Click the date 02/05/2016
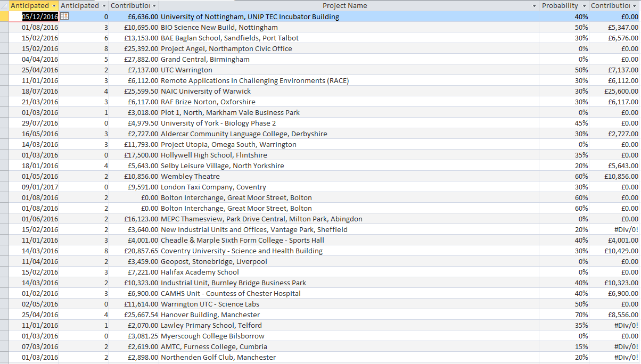641x364 pixels. 40,304
